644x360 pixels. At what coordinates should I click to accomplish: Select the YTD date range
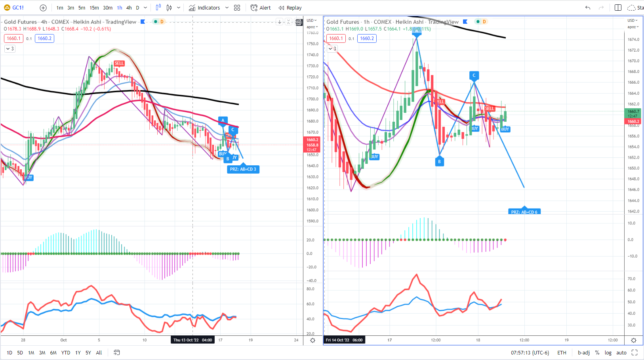click(x=66, y=352)
